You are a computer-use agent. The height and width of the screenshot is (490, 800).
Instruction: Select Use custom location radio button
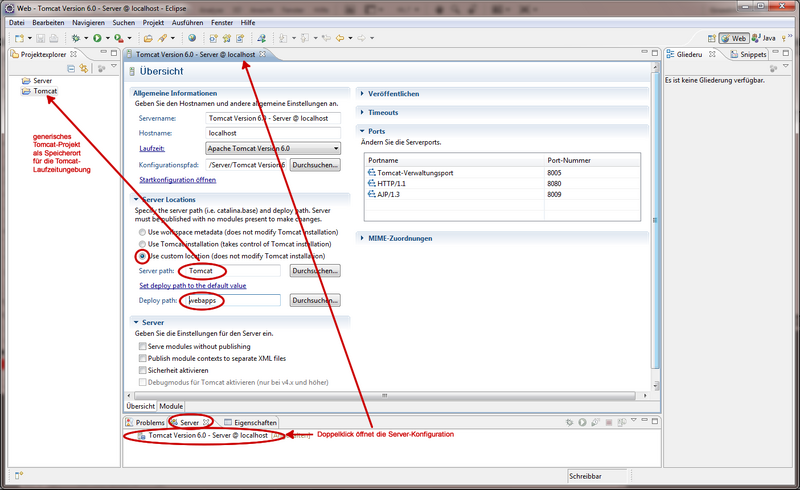click(142, 256)
